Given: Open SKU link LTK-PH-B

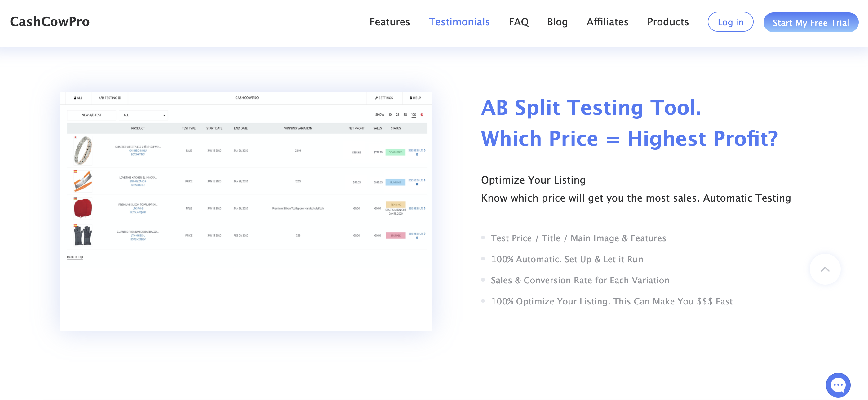Looking at the screenshot, I should pos(138,208).
